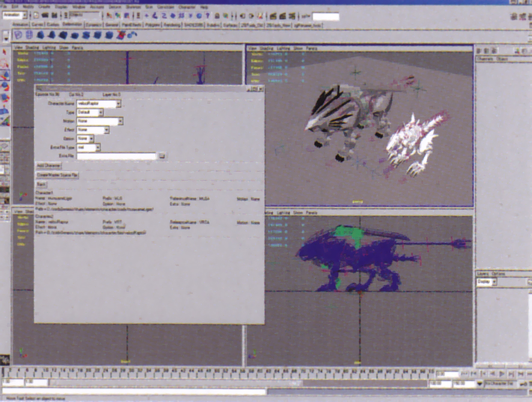
Task: Select by hierarchy mode icon
Action: [109, 16]
